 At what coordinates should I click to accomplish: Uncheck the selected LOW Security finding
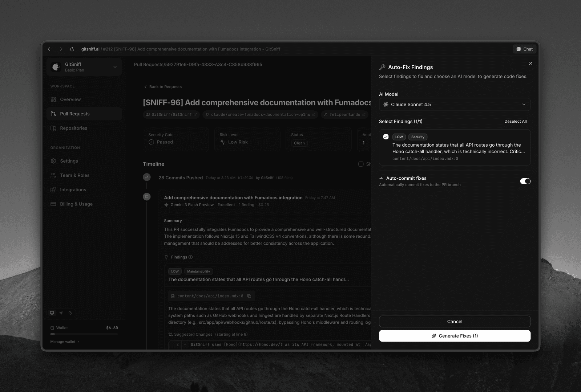386,137
